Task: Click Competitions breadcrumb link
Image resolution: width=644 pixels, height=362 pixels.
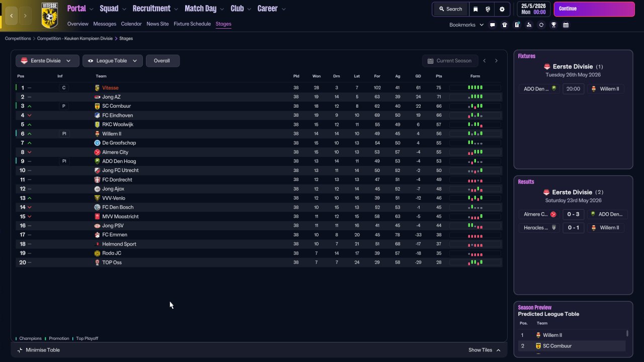Action: pyautogui.click(x=18, y=39)
